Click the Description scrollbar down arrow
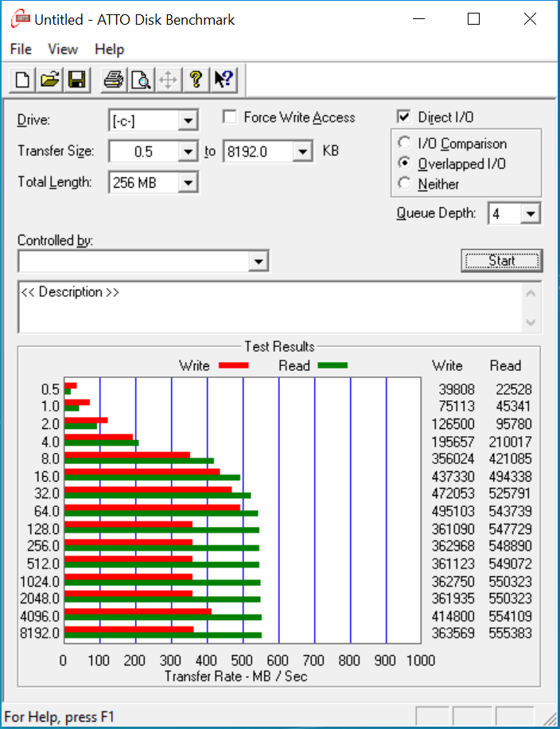 tap(531, 322)
